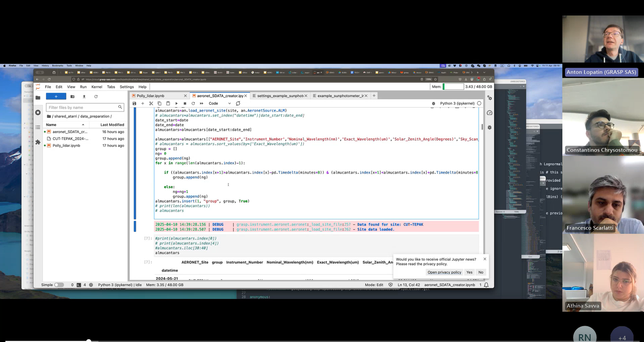Save the notebook with the disk icon
644x342 pixels.
(x=134, y=103)
